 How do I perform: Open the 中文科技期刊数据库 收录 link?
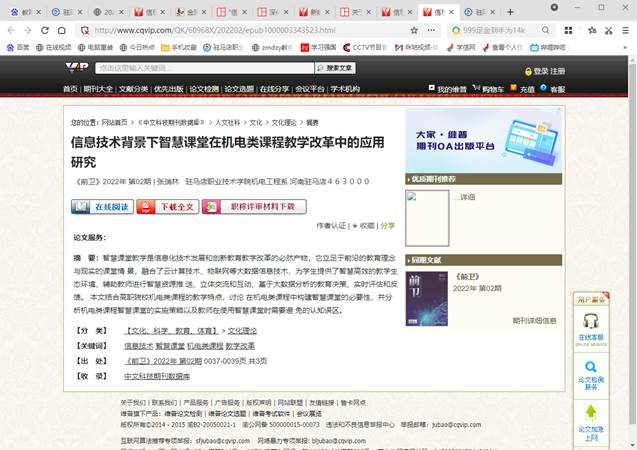pos(157,376)
